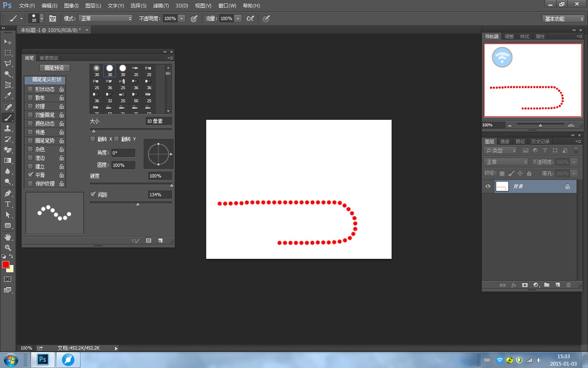The height and width of the screenshot is (368, 588).
Task: Click spacing 134% field
Action: click(160, 195)
